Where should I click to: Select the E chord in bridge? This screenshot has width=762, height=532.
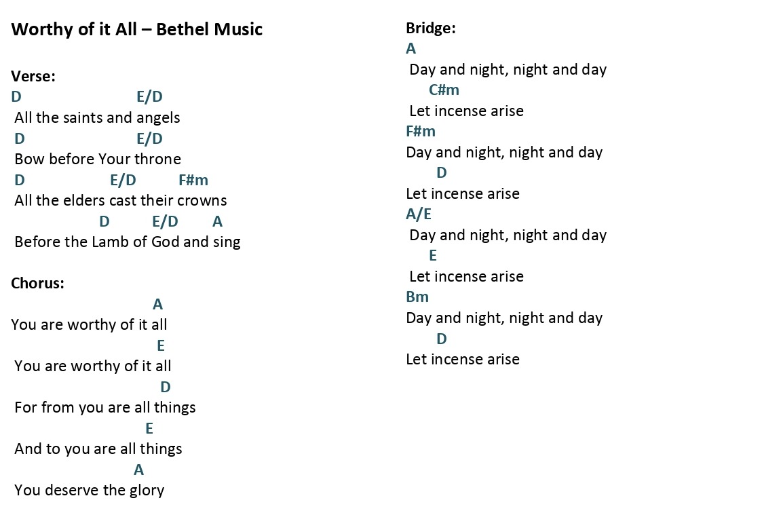click(x=432, y=256)
